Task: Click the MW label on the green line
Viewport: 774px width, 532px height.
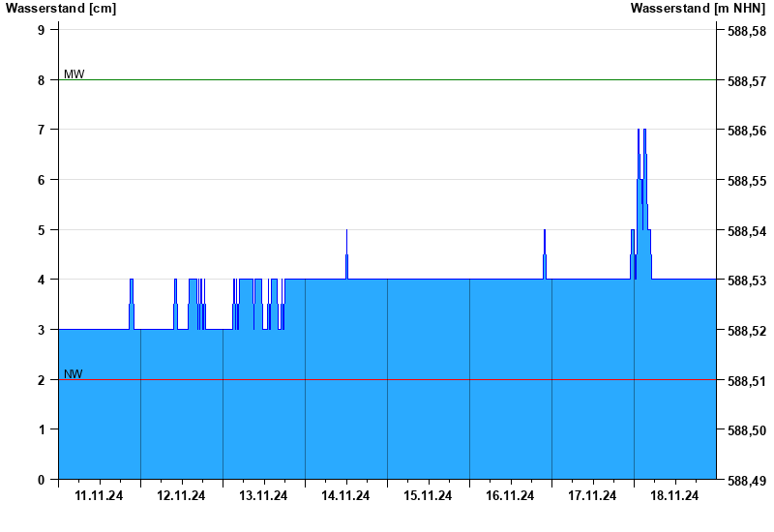Action: 74,74
